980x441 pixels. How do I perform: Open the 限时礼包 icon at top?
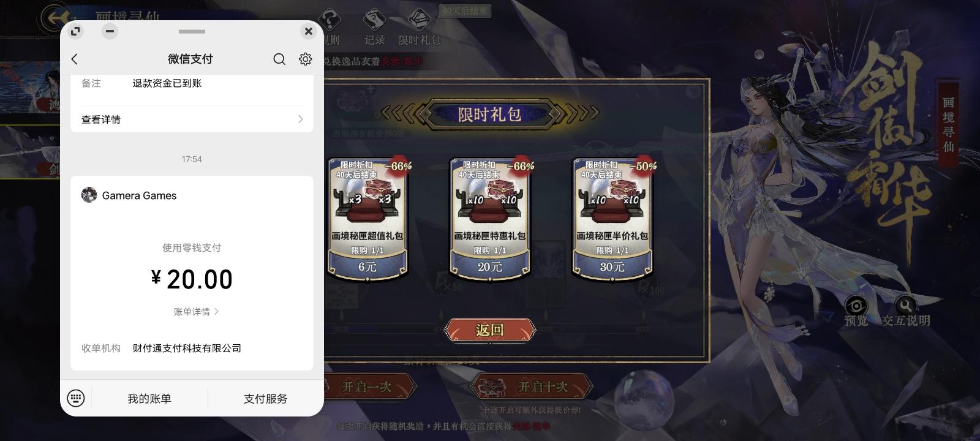tap(419, 20)
